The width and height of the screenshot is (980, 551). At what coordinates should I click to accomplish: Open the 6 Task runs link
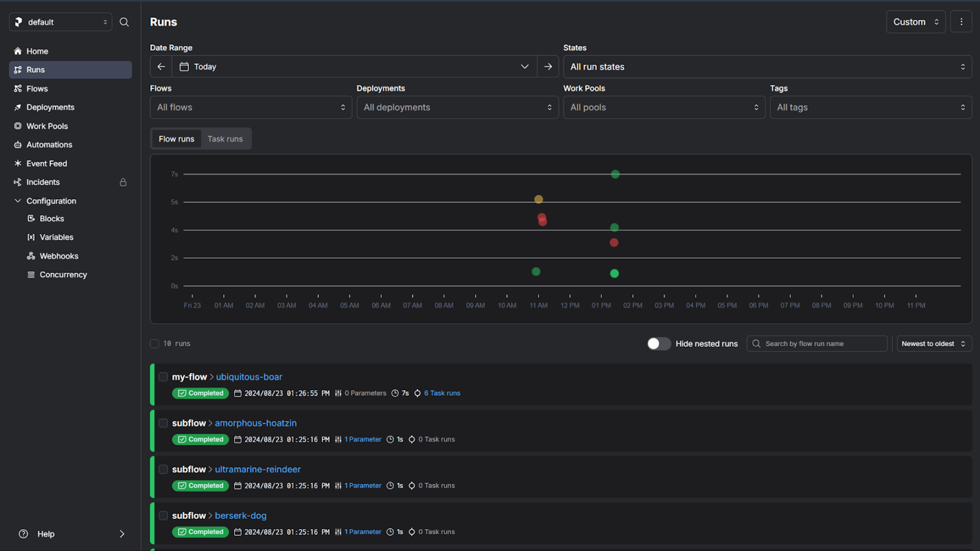[x=441, y=393]
